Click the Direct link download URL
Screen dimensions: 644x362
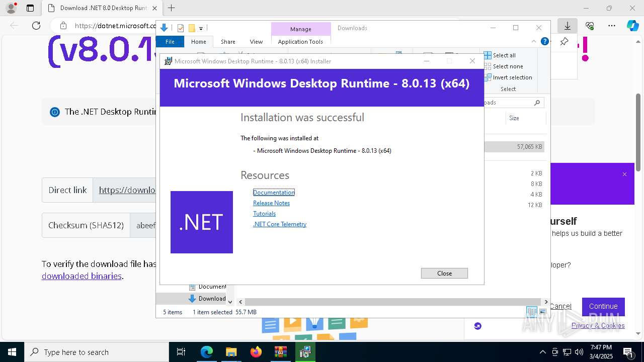point(127,190)
